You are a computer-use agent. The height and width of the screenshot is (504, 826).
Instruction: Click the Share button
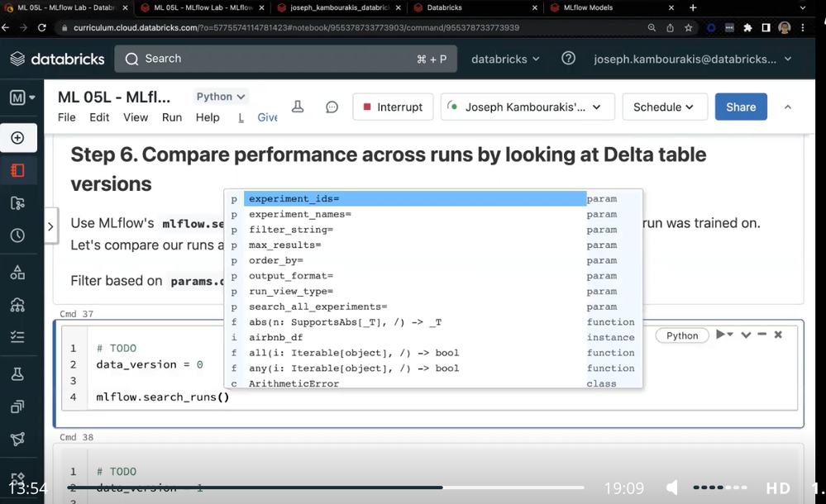click(740, 107)
